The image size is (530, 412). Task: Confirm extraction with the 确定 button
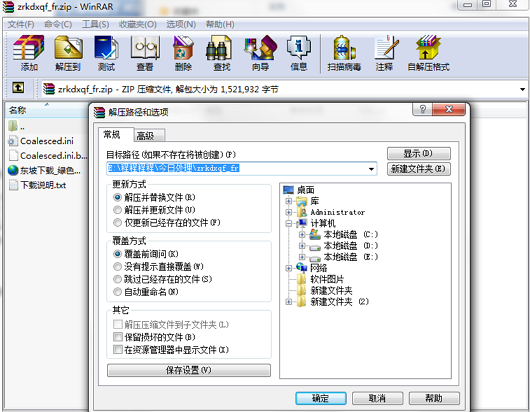[x=320, y=398]
